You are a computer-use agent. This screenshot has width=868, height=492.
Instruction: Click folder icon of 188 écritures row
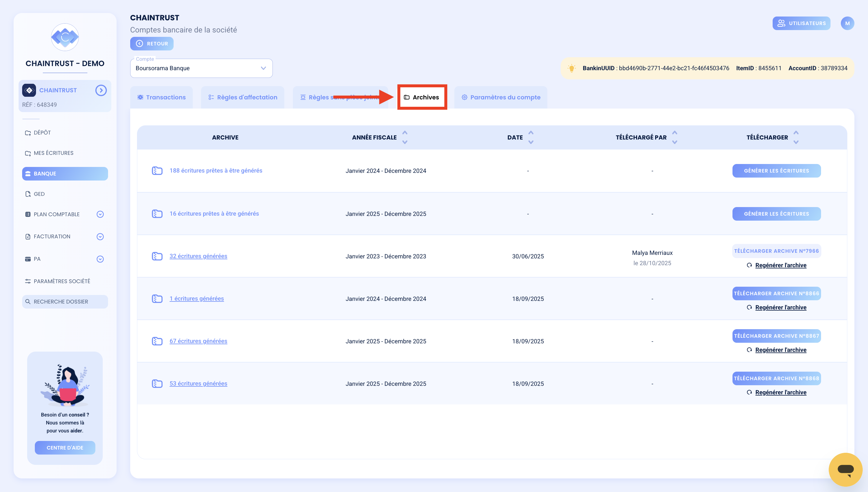coord(157,171)
